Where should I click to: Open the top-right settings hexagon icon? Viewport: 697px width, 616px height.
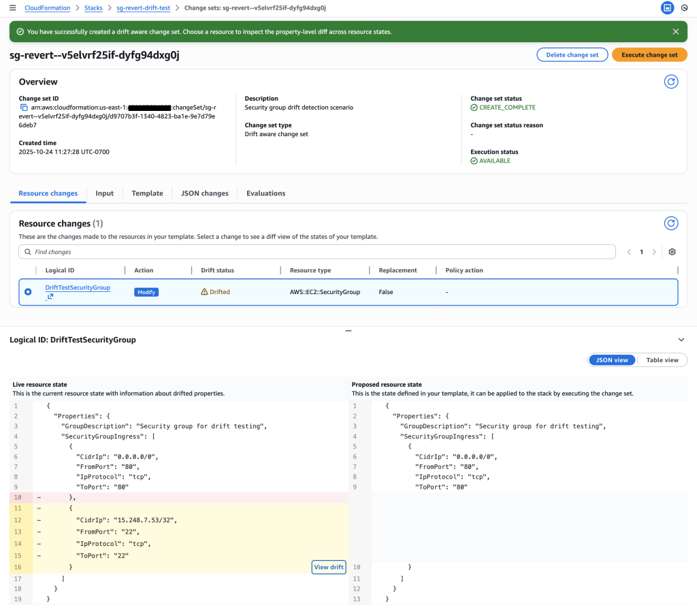(684, 7)
